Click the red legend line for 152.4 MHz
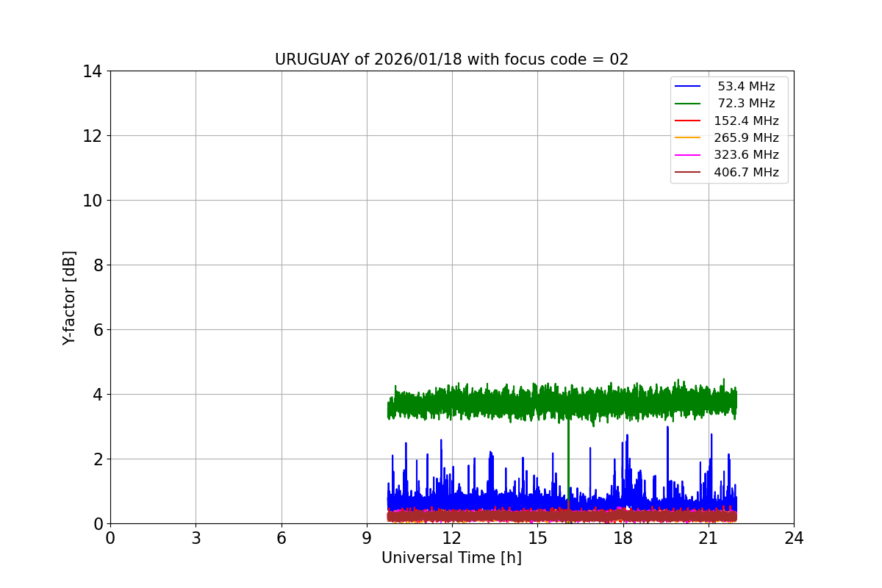The image size is (882, 588). pos(688,121)
